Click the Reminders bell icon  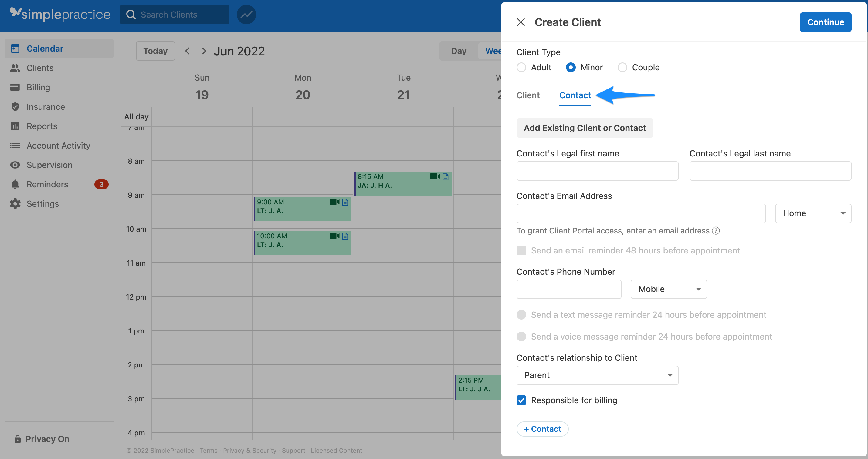coord(15,184)
